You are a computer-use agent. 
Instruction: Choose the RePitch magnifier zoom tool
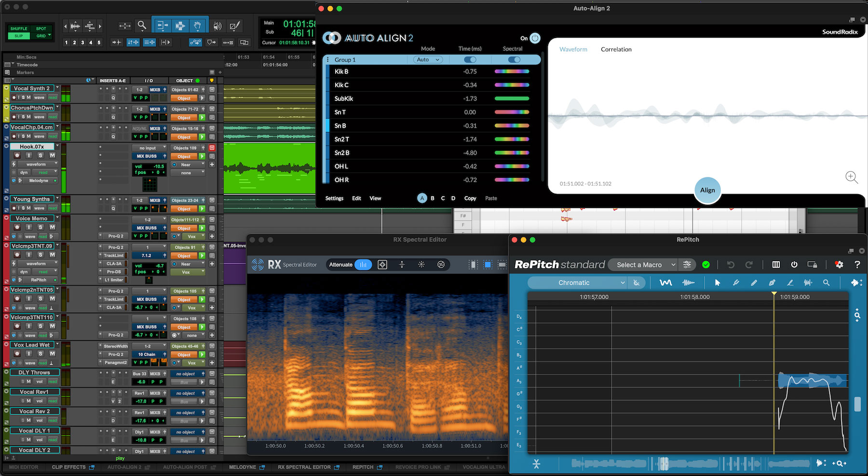[826, 283]
